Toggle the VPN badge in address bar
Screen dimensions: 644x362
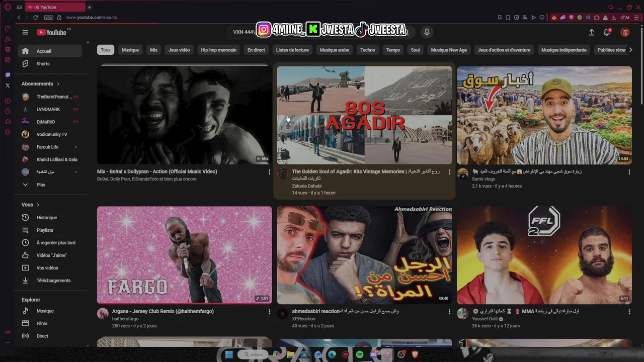pos(48,17)
